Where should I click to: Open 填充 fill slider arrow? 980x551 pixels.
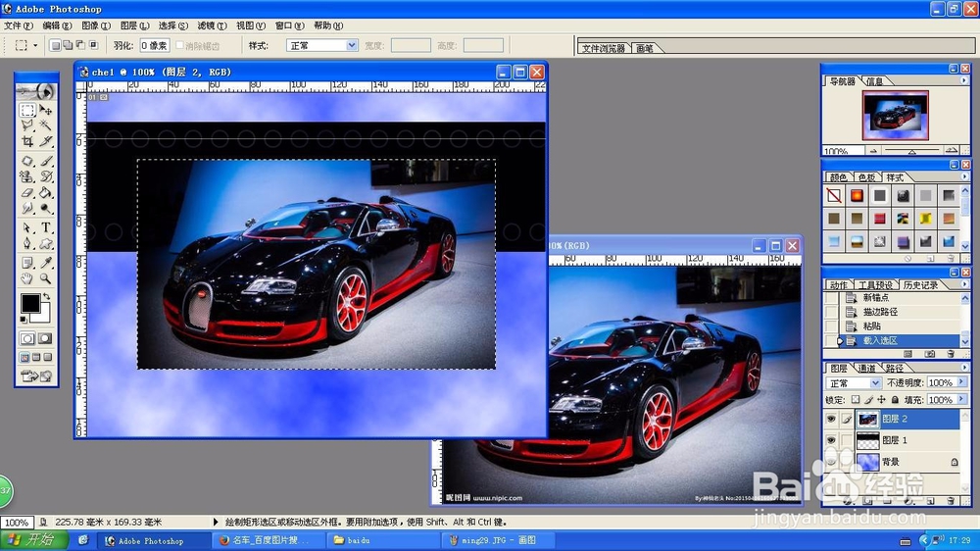961,399
